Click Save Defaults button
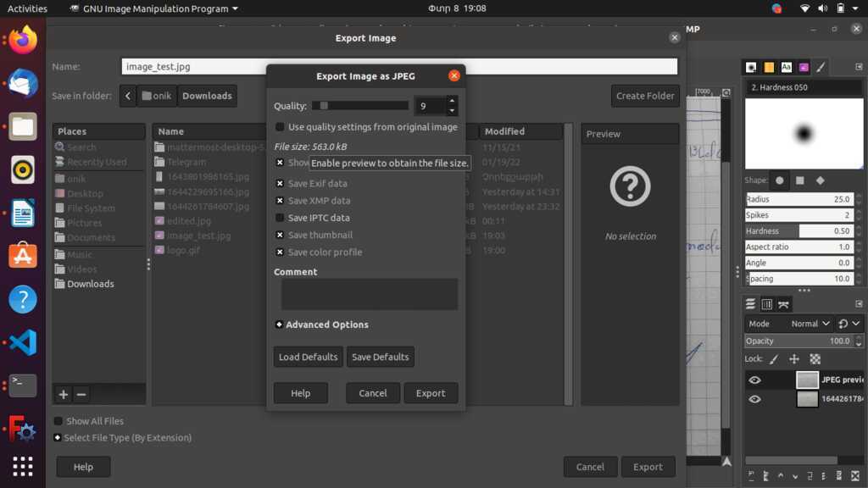868x488 pixels. (x=381, y=358)
